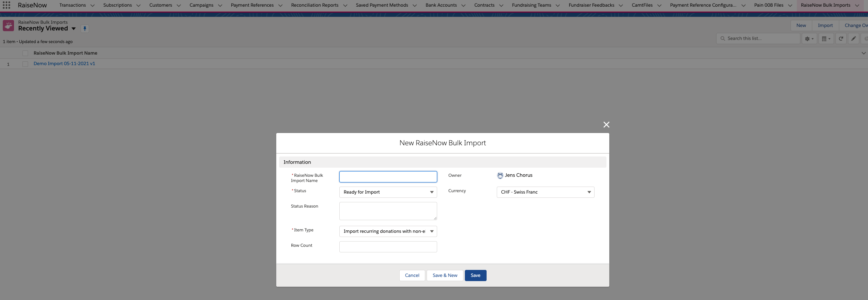Sort by RaiseNow Bulk Import Name column

point(65,53)
